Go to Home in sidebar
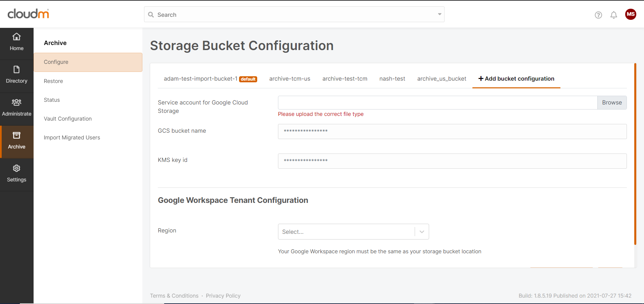The height and width of the screenshot is (304, 644). coord(16,42)
